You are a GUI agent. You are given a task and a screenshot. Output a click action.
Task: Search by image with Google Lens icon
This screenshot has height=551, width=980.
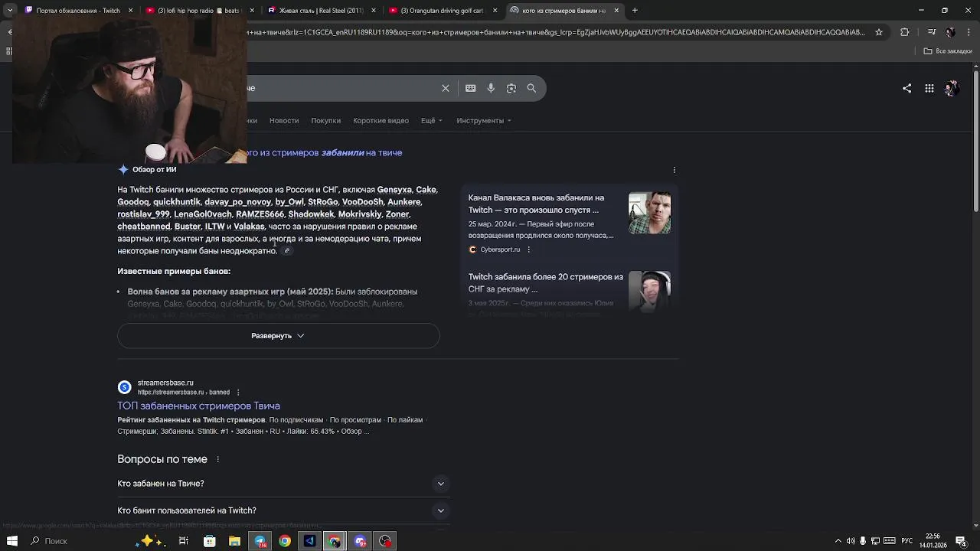point(511,88)
